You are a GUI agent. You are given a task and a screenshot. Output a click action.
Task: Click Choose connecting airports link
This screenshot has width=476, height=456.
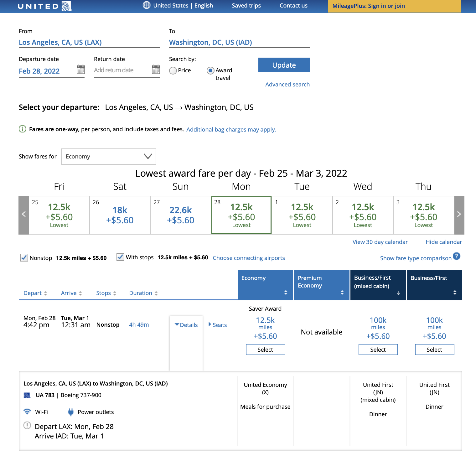point(249,258)
